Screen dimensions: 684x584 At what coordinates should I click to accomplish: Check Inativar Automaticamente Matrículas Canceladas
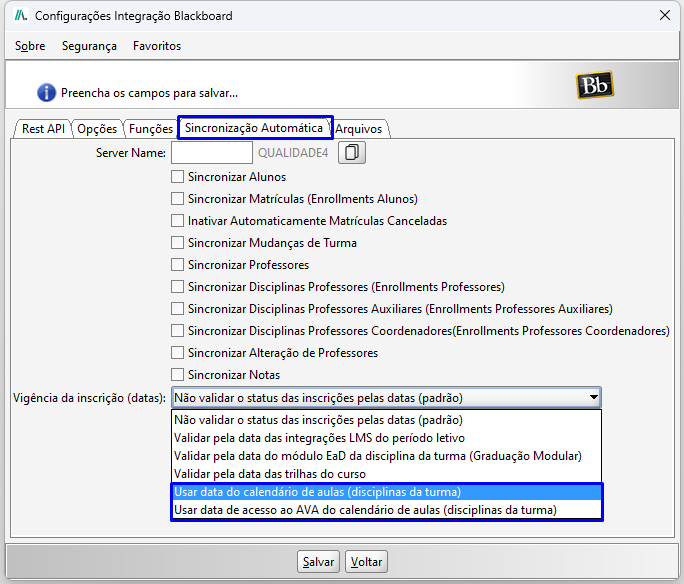pyautogui.click(x=177, y=221)
